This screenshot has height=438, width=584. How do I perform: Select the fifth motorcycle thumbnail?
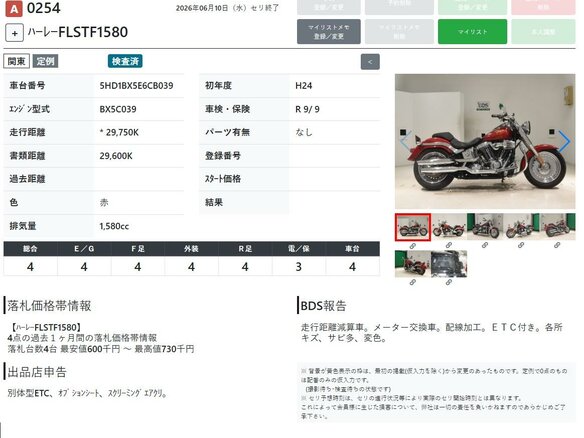pos(557,227)
